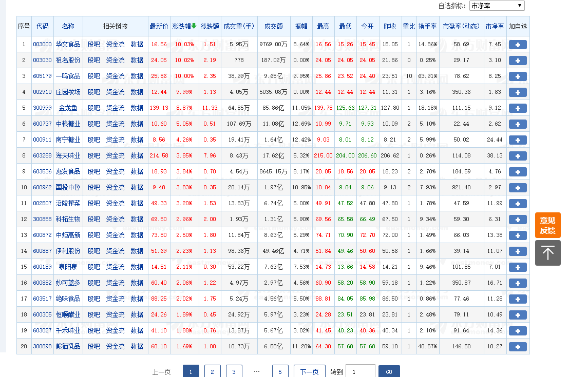Click 上一页 previous page link
The width and height of the screenshot is (588, 377).
pyautogui.click(x=162, y=372)
